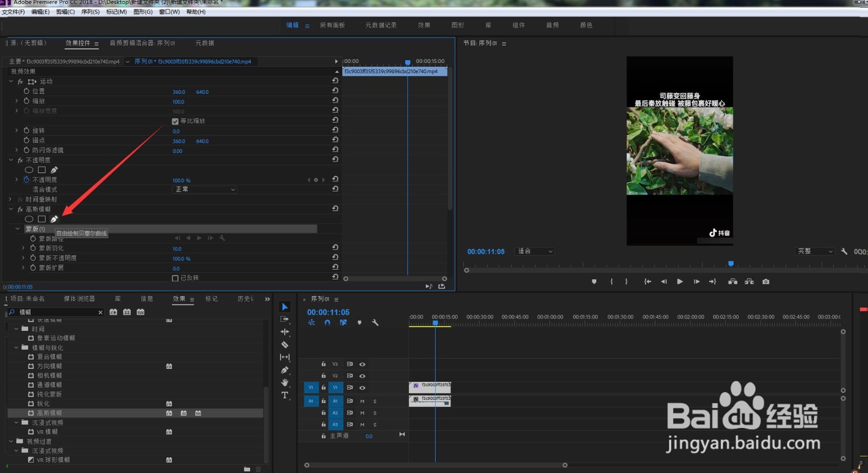The image size is (868, 473).
Task: Toggle 已反转 checkbox
Action: click(175, 278)
